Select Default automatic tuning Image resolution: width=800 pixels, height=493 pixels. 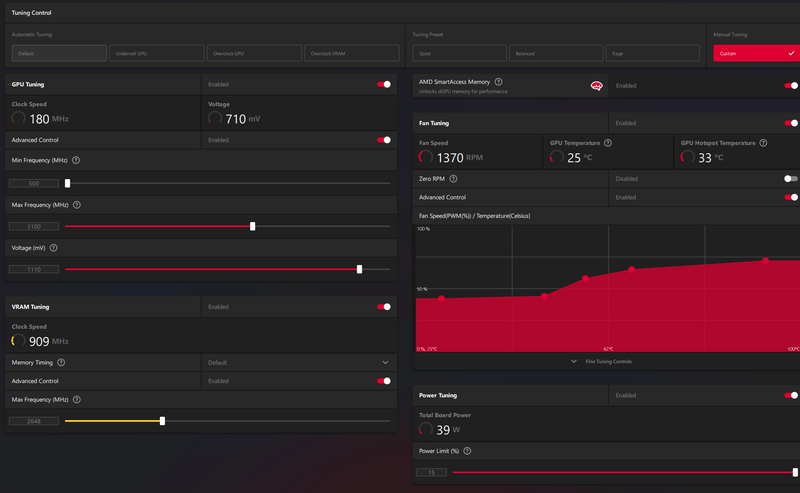(59, 53)
